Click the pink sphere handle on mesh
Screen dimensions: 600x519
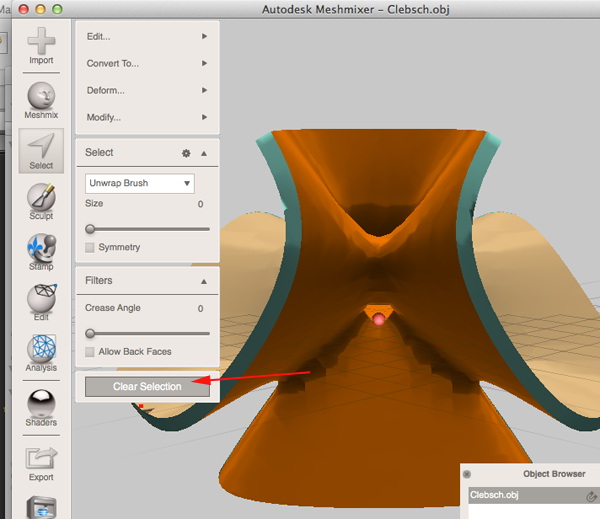[x=379, y=319]
